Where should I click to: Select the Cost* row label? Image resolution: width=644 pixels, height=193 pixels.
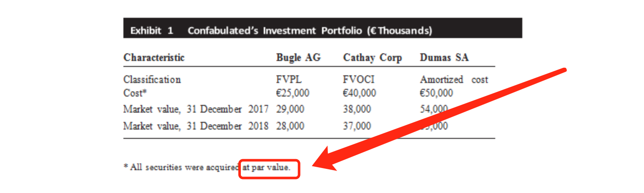pos(133,93)
